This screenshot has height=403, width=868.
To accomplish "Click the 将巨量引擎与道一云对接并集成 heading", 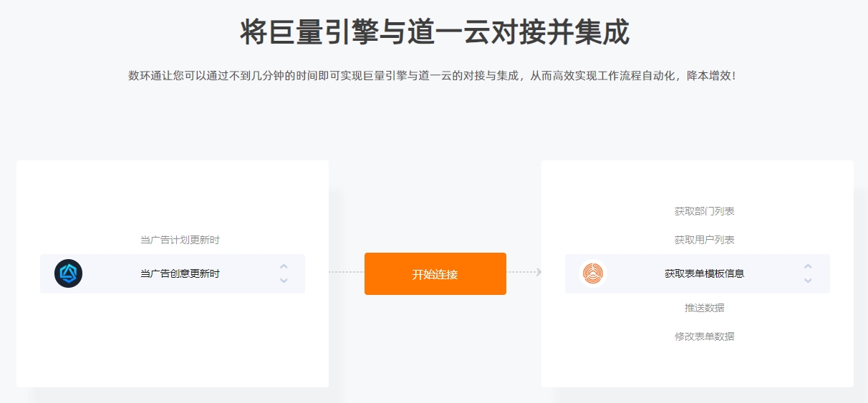I will (435, 32).
